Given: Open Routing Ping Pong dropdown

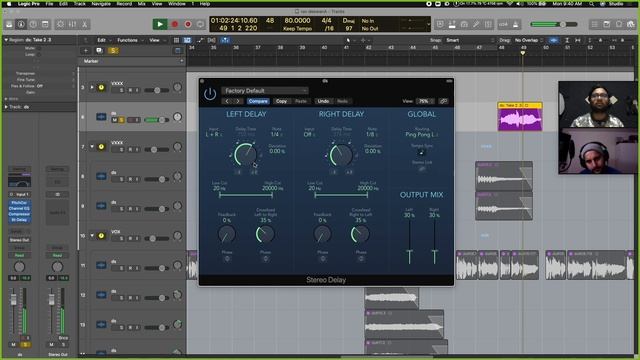Looking at the screenshot, I should click(421, 134).
